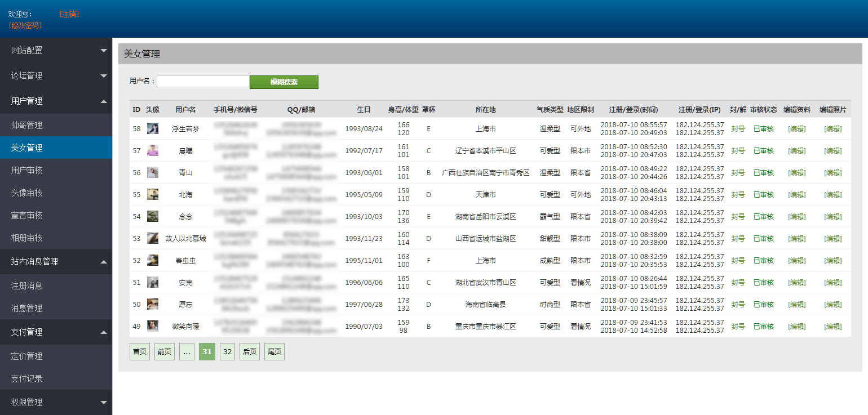Click 封号 for user 念念

coord(738,217)
